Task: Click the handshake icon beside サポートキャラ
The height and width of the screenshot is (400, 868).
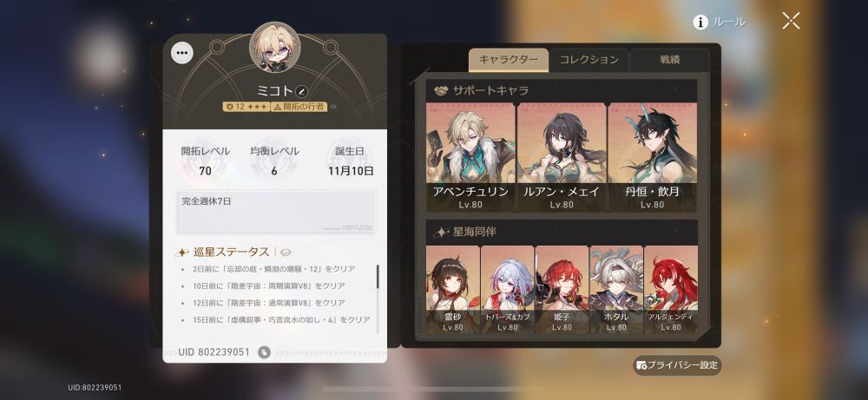Action: 441,90
